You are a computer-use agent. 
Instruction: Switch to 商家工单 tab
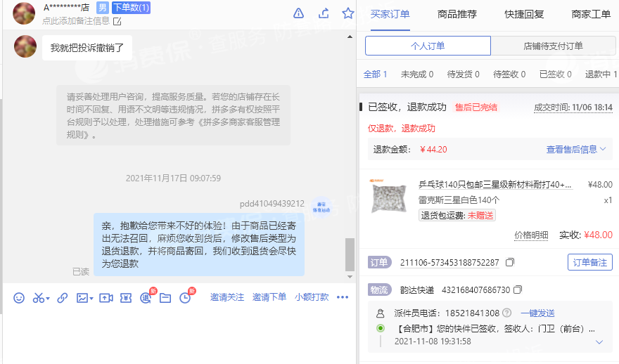[592, 14]
